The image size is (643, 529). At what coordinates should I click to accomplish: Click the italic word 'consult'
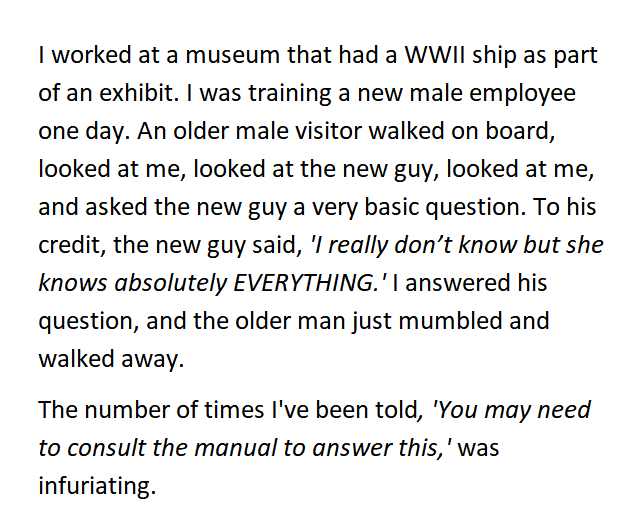tap(107, 447)
